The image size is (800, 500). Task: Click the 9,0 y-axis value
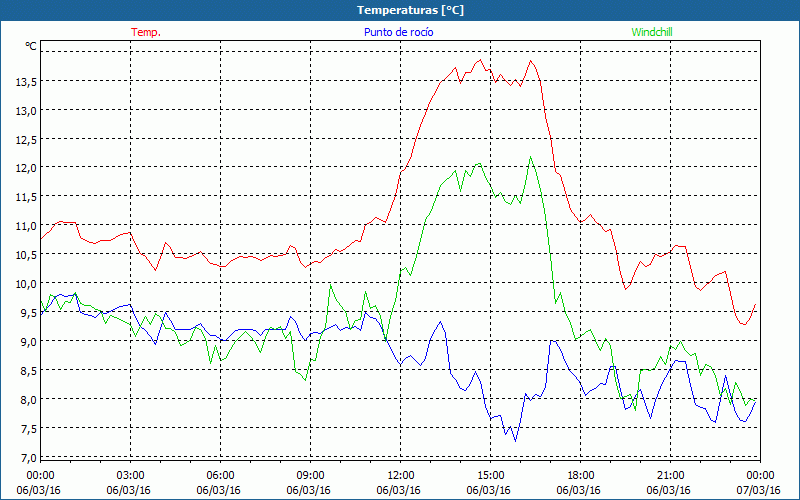pyautogui.click(x=28, y=341)
